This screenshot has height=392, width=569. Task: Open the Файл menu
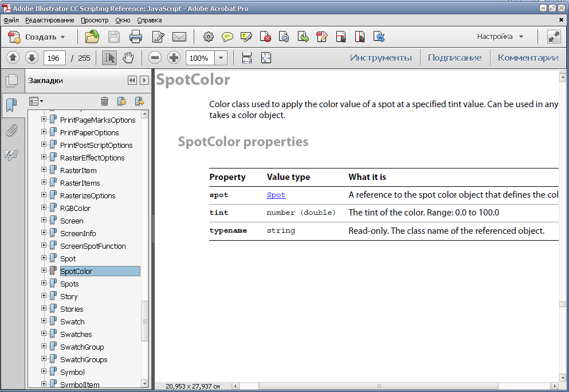pyautogui.click(x=11, y=20)
